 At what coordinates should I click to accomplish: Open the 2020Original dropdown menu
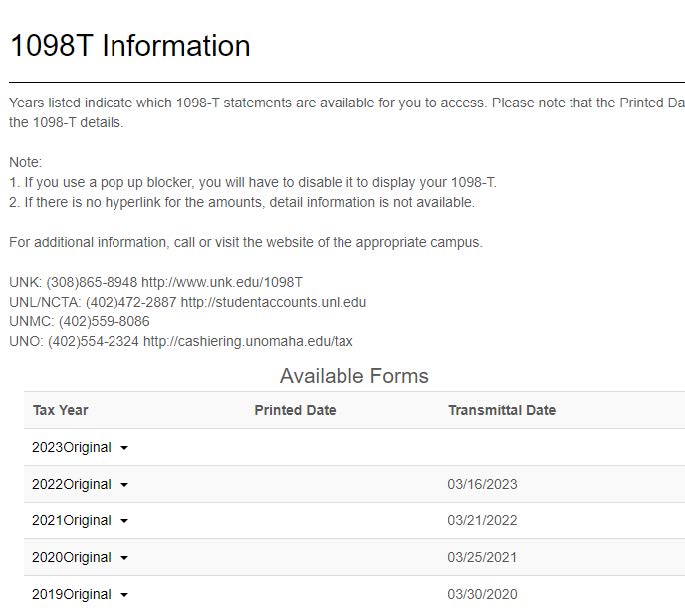pos(80,558)
